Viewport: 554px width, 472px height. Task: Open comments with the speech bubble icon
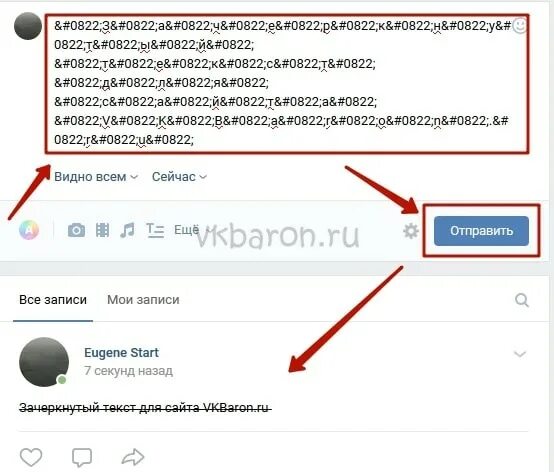[82, 457]
